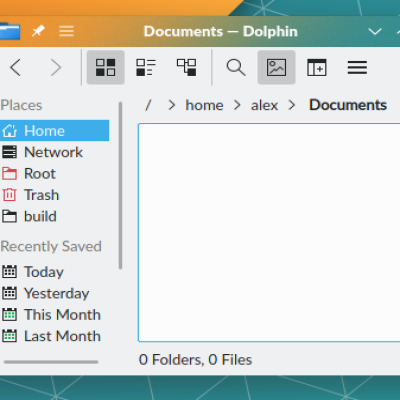Click the Split view icon
The width and height of the screenshot is (400, 400).
click(317, 67)
